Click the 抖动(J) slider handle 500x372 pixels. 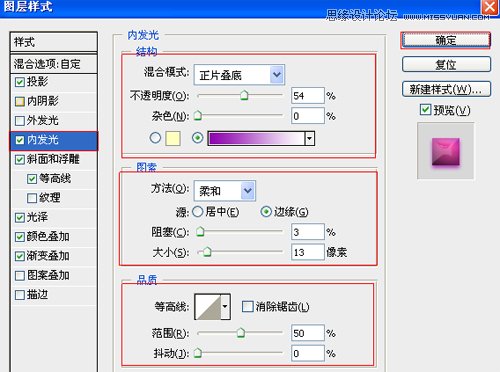click(198, 353)
